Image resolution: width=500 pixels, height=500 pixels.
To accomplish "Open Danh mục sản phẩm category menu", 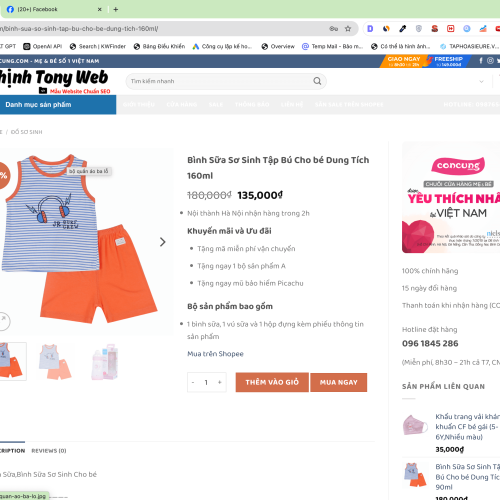I will coord(58,105).
